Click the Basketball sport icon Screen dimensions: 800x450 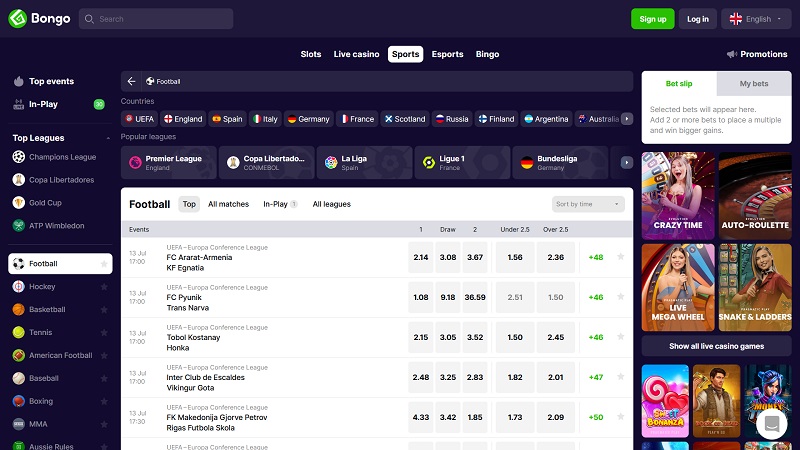pos(19,309)
